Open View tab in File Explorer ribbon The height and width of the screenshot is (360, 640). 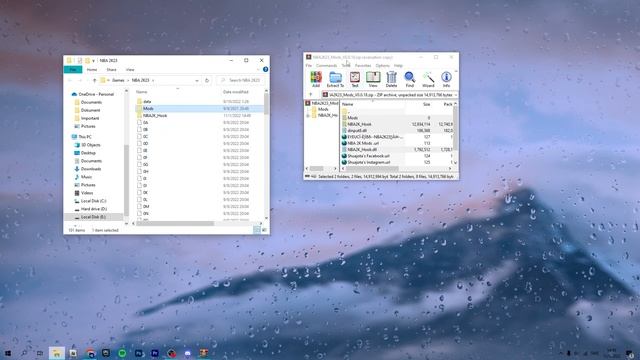[x=130, y=70]
